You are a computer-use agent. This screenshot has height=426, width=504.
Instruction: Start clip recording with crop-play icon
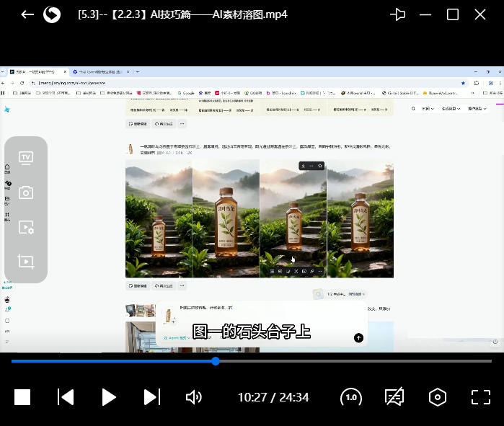point(26,262)
